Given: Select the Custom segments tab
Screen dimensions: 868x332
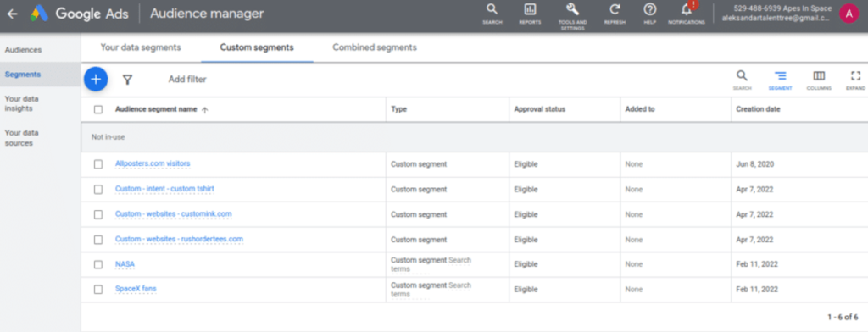Looking at the screenshot, I should point(257,47).
